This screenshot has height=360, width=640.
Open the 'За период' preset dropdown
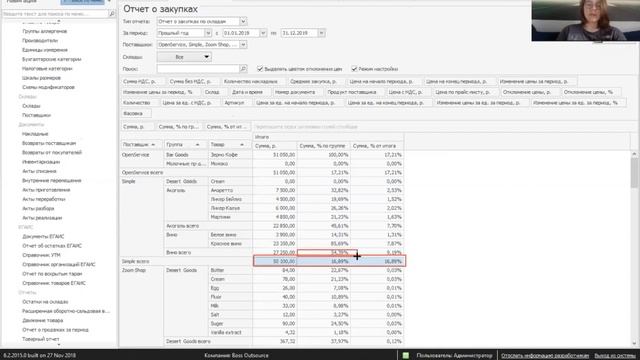point(208,33)
